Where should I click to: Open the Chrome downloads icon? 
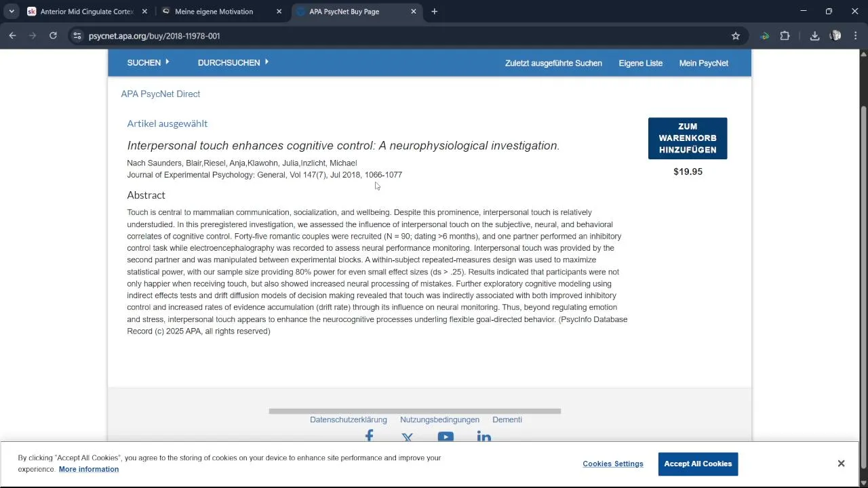pos(814,36)
